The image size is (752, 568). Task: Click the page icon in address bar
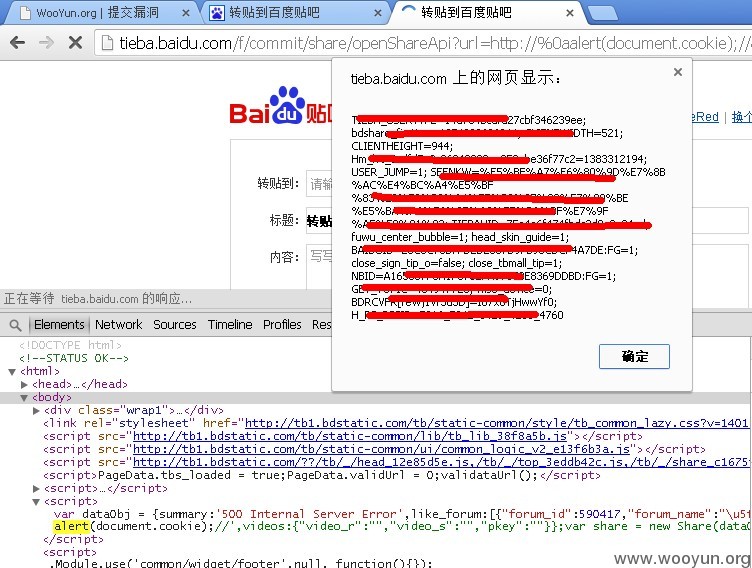tap(107, 43)
